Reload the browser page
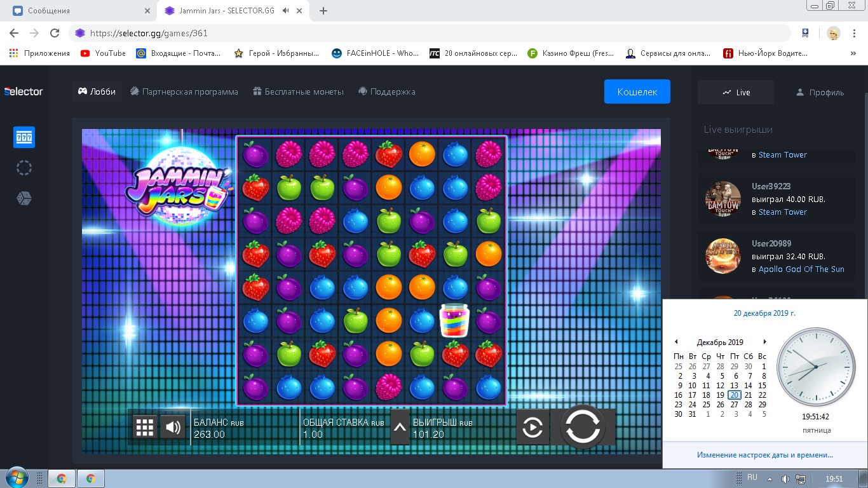Screen dimensions: 868x488 tap(55, 33)
